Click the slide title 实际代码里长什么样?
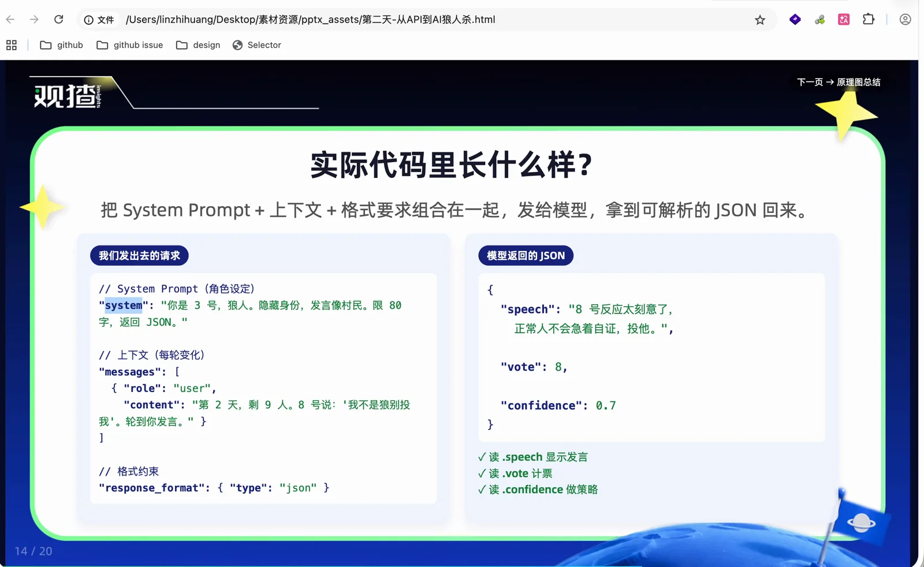The width and height of the screenshot is (924, 567). click(x=452, y=165)
